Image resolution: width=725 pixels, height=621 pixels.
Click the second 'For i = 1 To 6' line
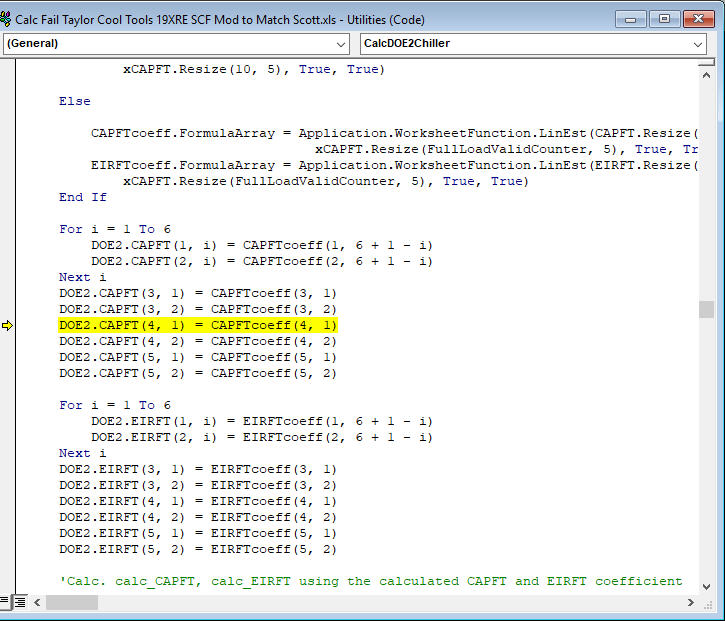(x=115, y=406)
